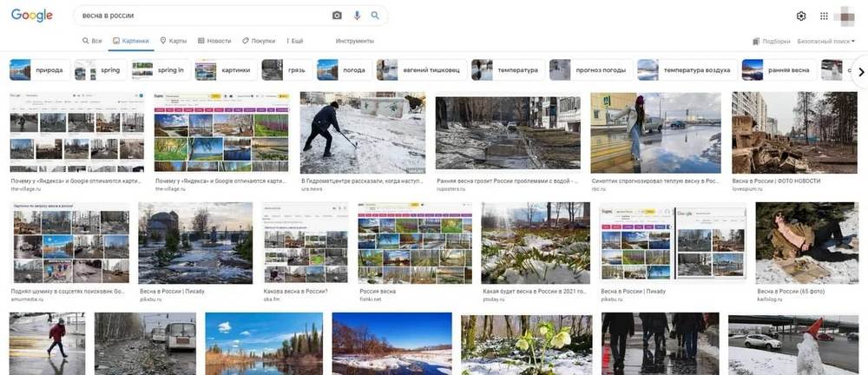Click the Google logo
868x375 pixels.
point(32,16)
